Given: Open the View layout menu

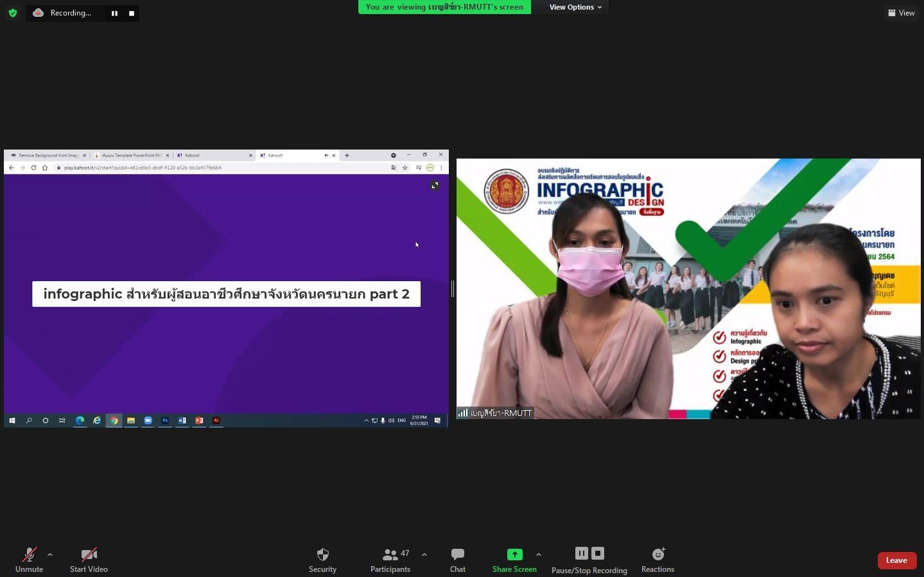Looking at the screenshot, I should pos(902,13).
